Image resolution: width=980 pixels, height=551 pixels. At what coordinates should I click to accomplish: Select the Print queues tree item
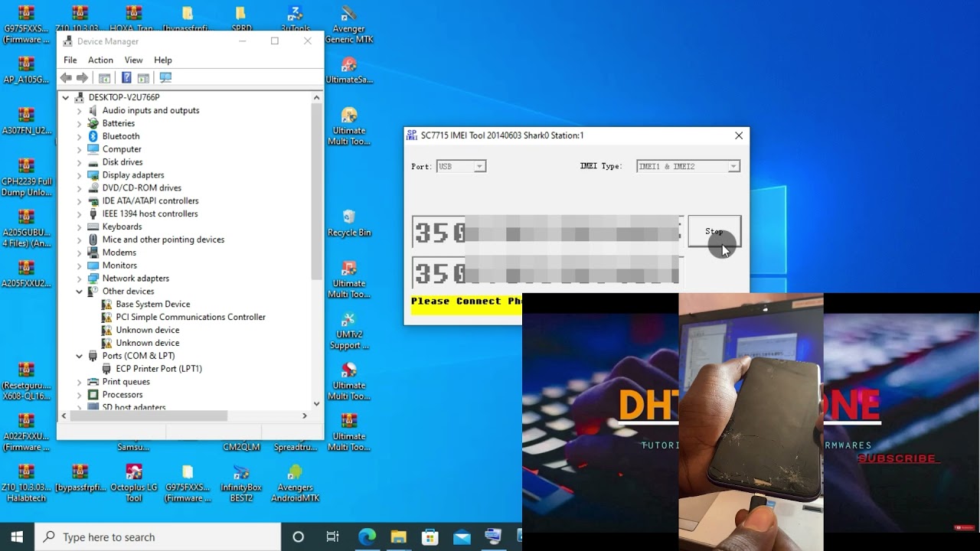click(126, 382)
